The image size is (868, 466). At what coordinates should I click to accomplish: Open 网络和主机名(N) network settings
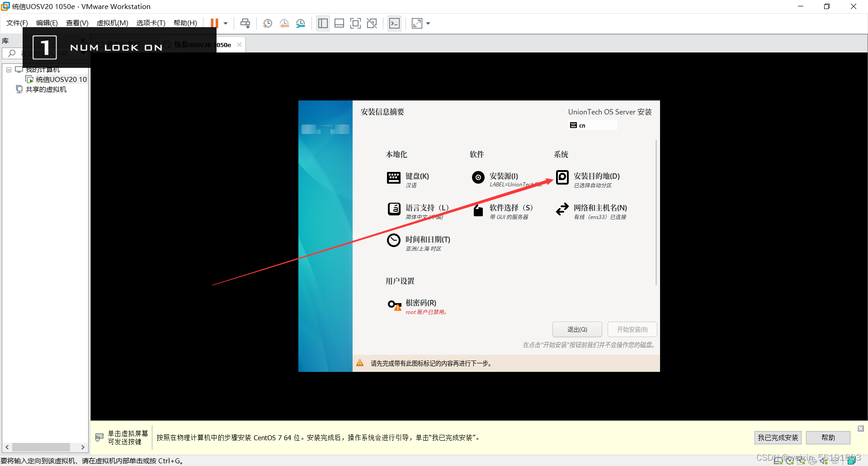[591, 211]
